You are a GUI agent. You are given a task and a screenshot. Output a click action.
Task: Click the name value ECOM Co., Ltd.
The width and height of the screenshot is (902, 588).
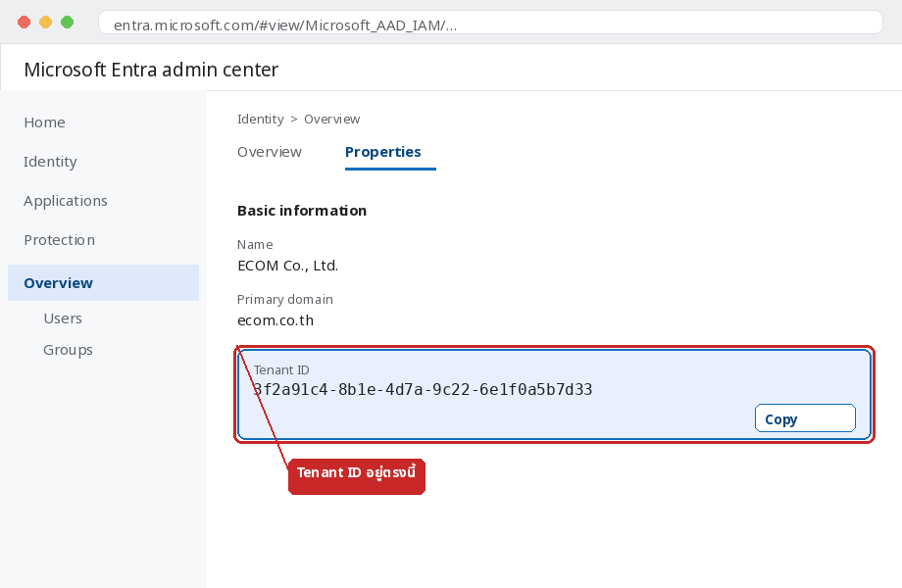pos(287,266)
